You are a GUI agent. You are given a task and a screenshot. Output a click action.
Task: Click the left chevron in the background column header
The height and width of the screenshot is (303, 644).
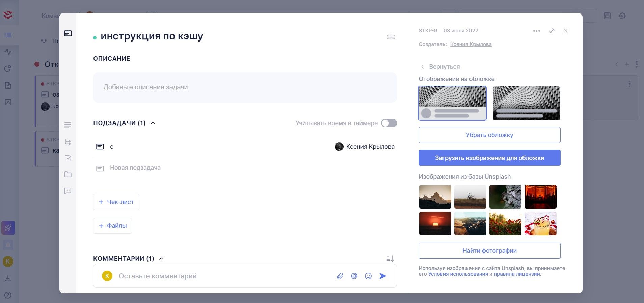click(x=617, y=64)
